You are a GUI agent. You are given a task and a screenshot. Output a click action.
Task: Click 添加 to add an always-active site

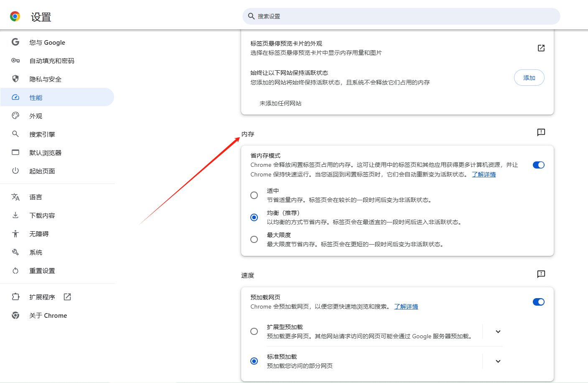click(529, 78)
